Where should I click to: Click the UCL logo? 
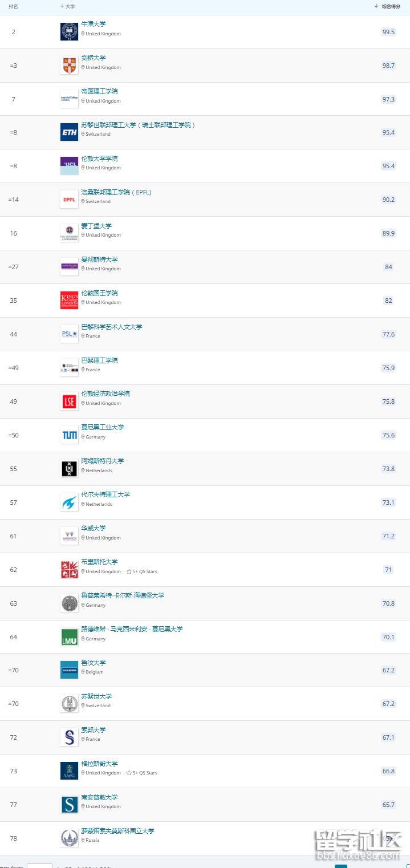click(69, 166)
